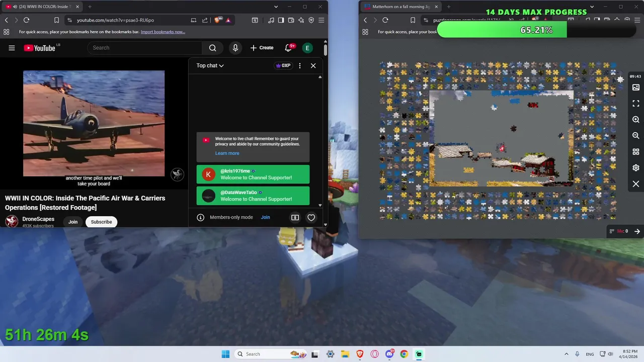Toggle the Brave sidebar panel
Screen dimensions: 644x362
(281, 20)
